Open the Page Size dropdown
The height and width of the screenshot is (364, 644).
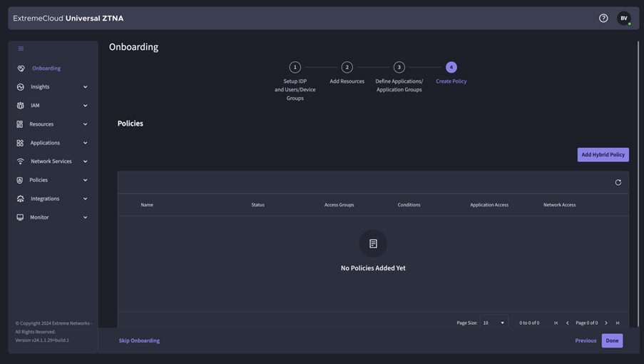[494, 323]
